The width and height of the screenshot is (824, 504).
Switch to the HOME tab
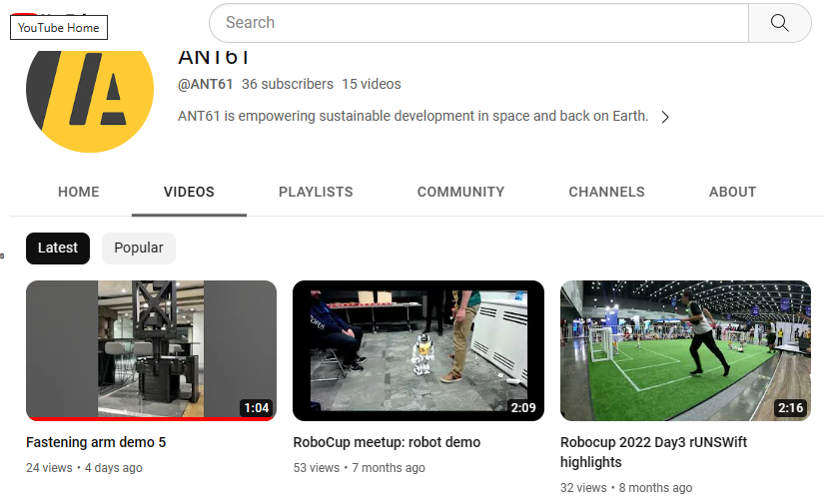coord(78,193)
